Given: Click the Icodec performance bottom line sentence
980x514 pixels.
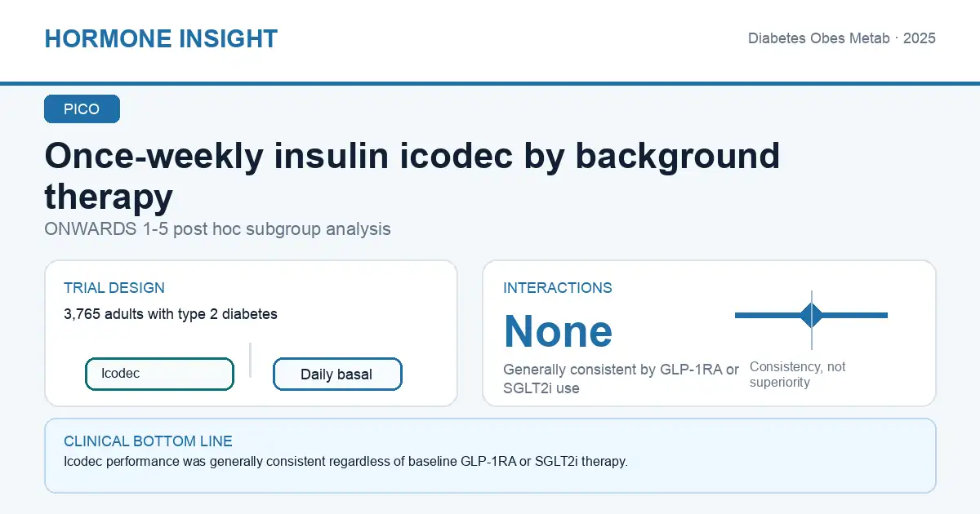Looking at the screenshot, I should tap(345, 462).
